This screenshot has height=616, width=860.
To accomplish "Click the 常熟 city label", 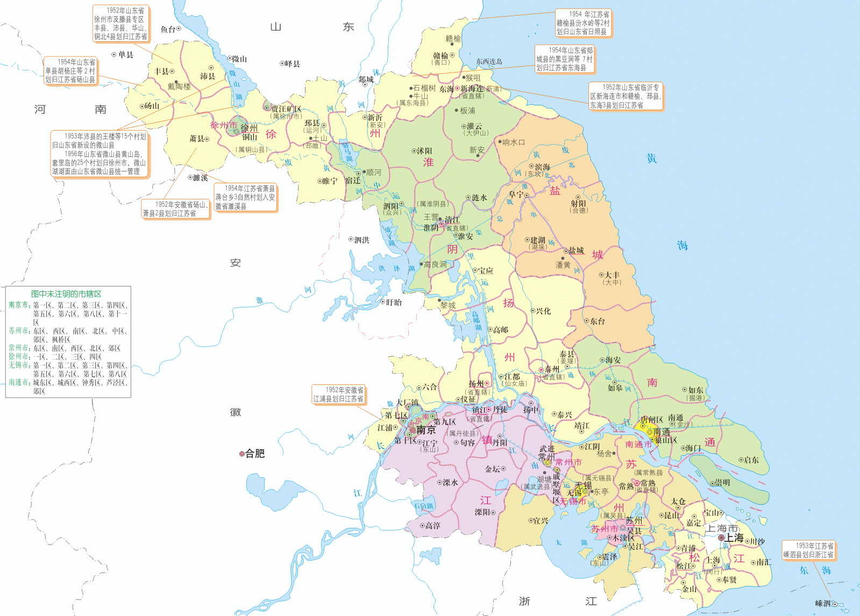I will pyautogui.click(x=648, y=483).
